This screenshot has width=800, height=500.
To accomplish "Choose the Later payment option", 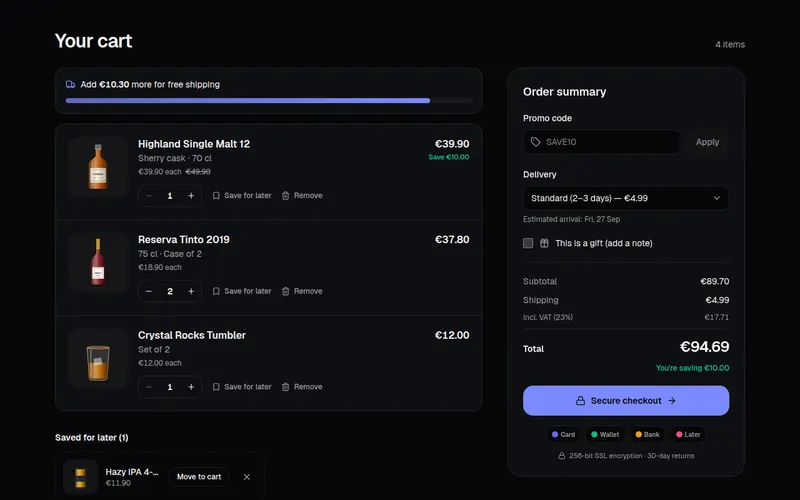I will (x=688, y=435).
